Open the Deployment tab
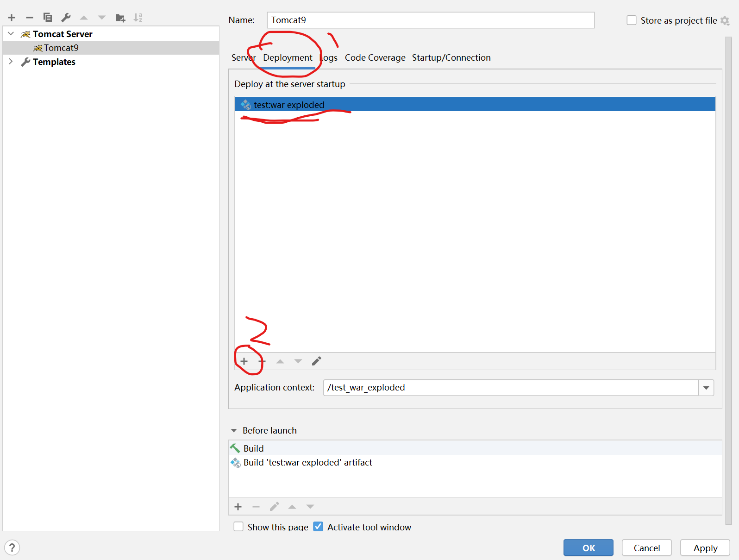This screenshot has width=739, height=560. (x=288, y=57)
